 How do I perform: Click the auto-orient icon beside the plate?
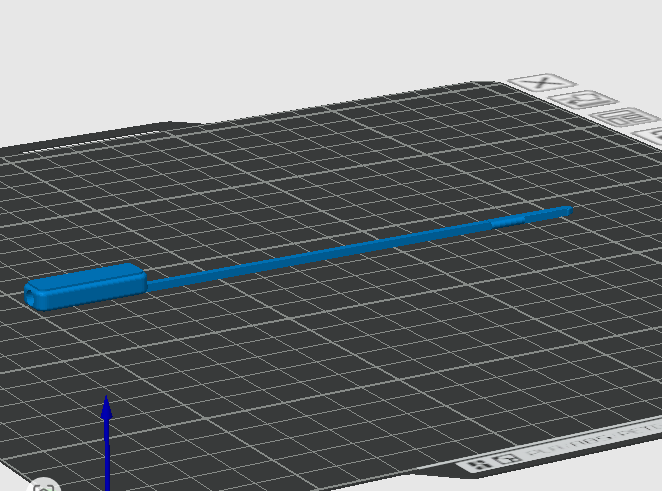584,100
